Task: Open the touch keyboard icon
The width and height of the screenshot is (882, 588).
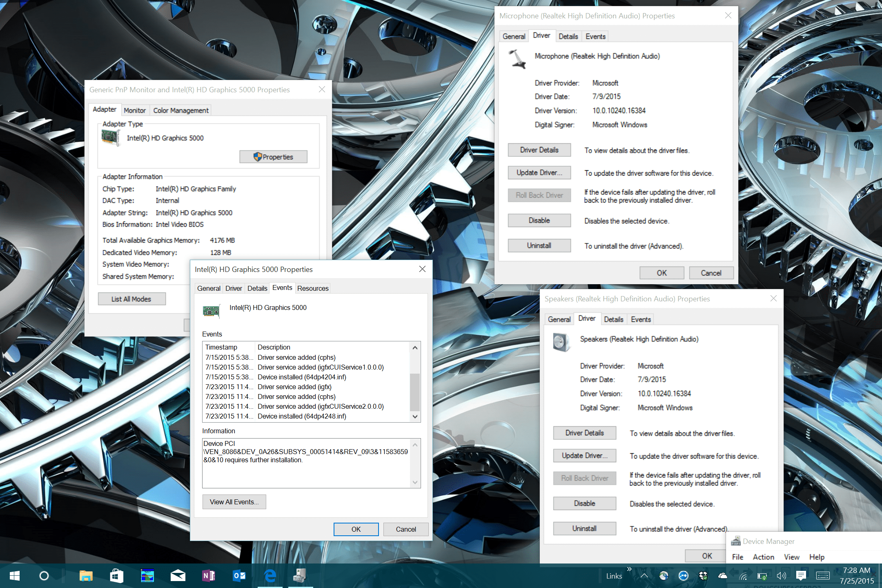Action: click(822, 576)
